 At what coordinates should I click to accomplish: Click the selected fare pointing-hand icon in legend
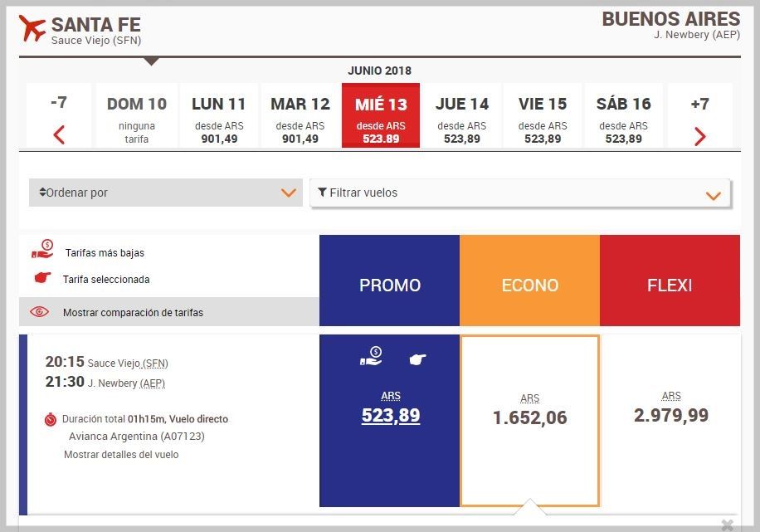42,279
